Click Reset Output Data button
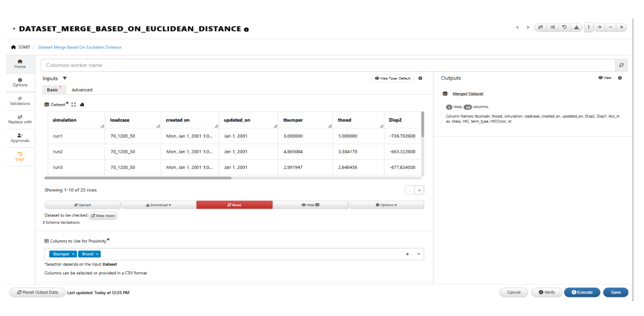 pyautogui.click(x=37, y=292)
